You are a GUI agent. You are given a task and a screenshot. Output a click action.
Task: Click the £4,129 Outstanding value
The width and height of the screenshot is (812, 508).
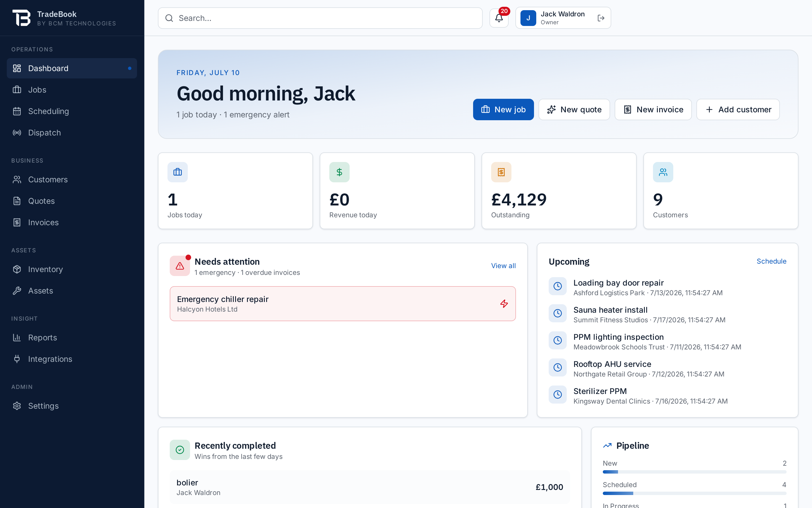pos(519,200)
